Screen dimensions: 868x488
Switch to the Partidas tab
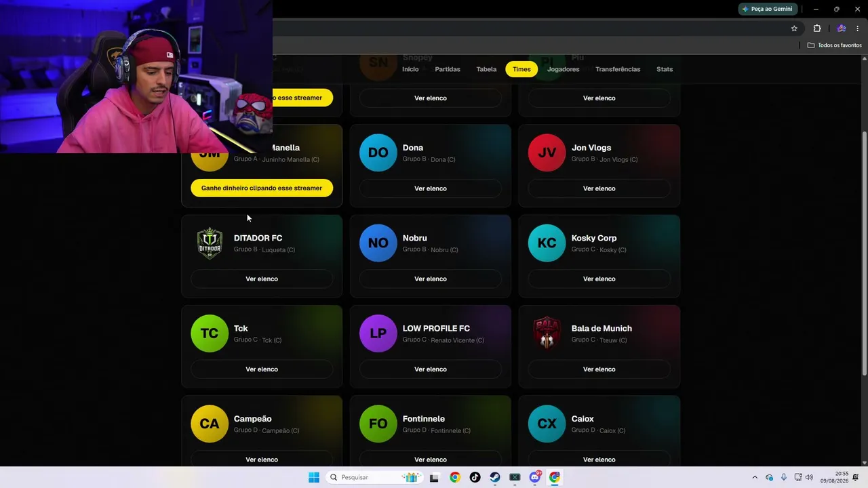(448, 69)
